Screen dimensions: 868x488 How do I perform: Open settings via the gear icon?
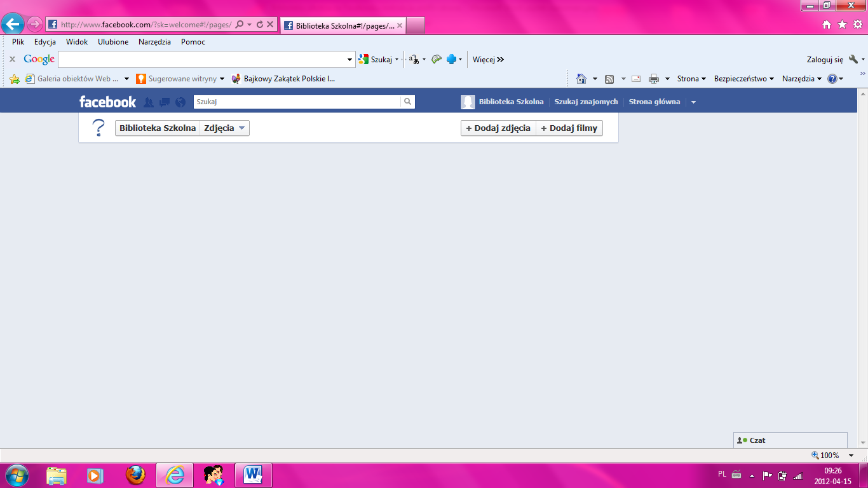click(858, 24)
